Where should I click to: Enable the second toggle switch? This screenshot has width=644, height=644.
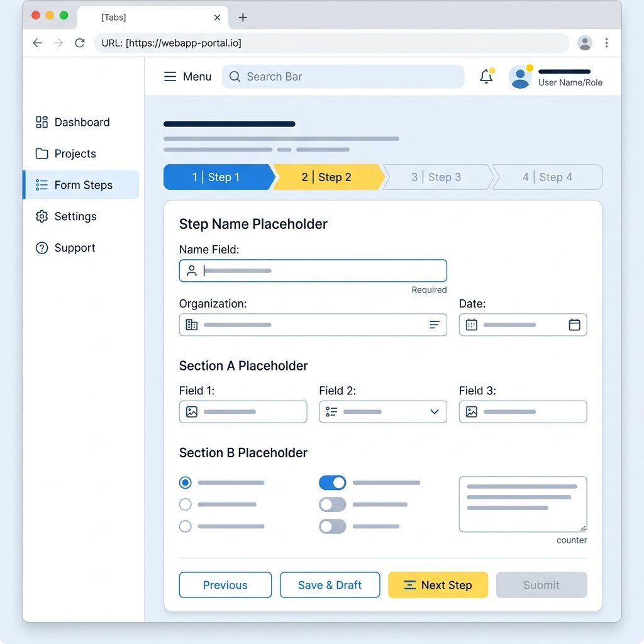[x=332, y=504]
